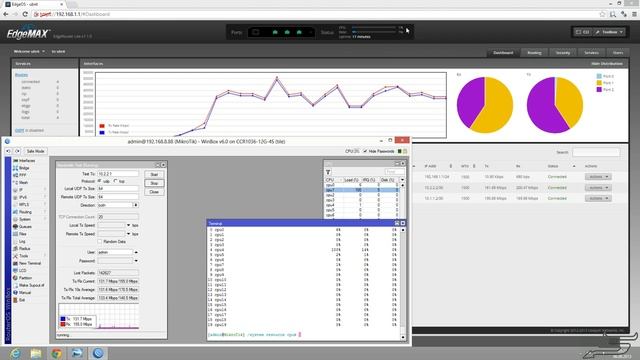Image resolution: width=640 pixels, height=360 pixels.
Task: Expand the Password field arrow
Action: pos(136,261)
